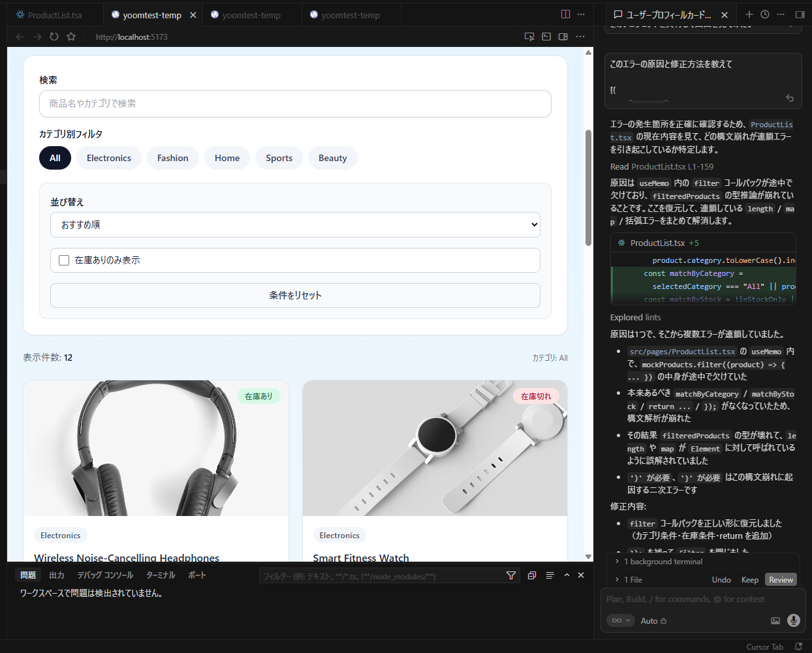Image resolution: width=812 pixels, height=653 pixels.
Task: Close the bottom Problems panel
Action: pos(581,575)
